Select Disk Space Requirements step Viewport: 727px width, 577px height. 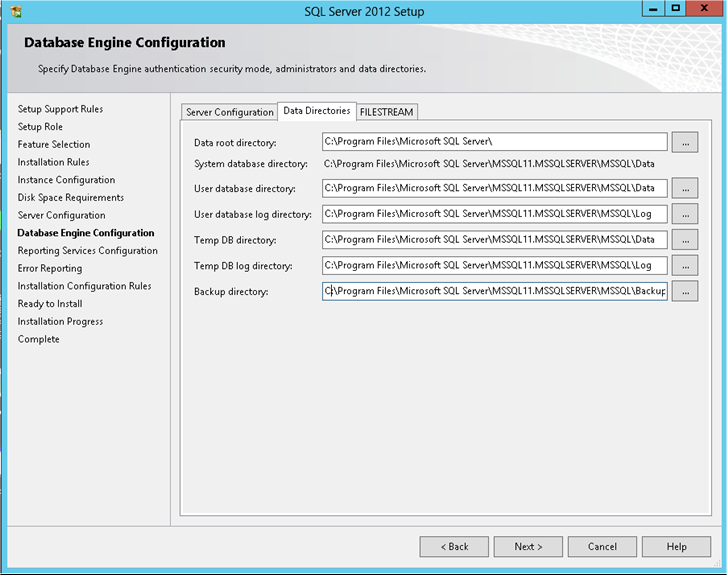click(x=71, y=198)
